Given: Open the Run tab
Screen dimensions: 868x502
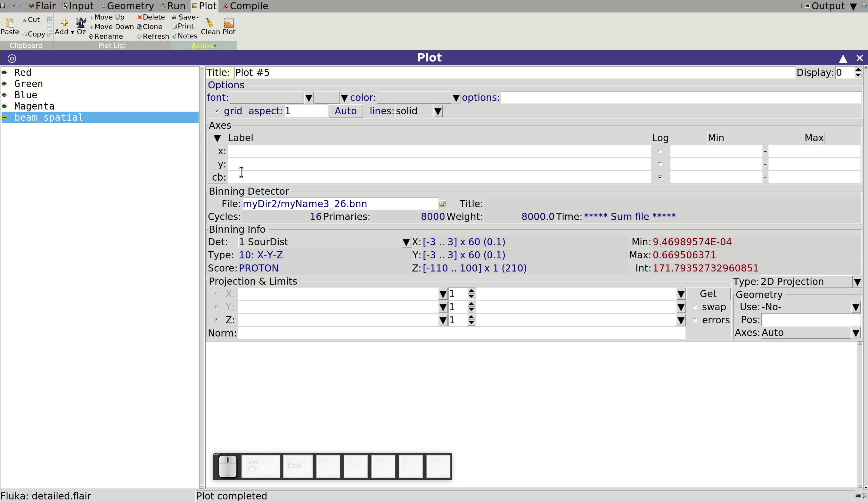Looking at the screenshot, I should 173,6.
